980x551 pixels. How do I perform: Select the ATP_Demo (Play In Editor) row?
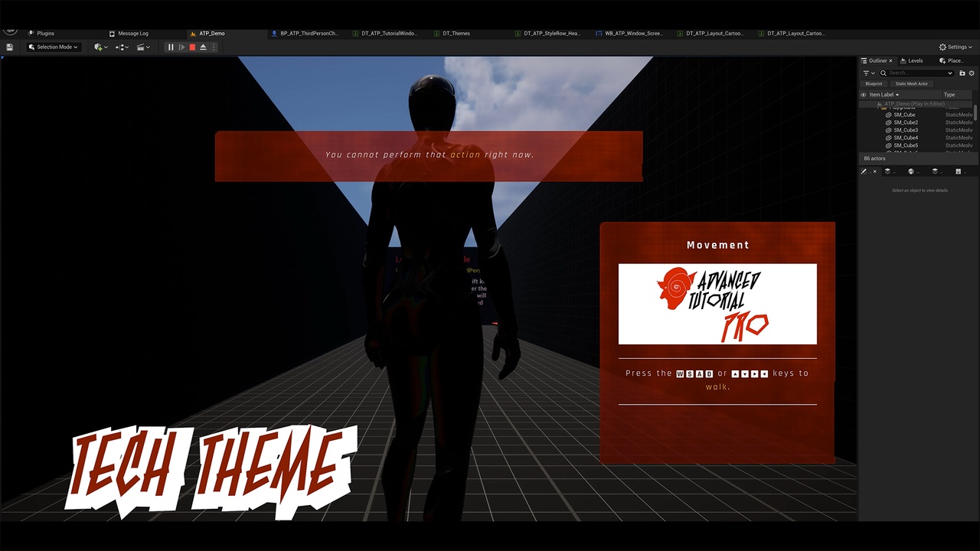(x=916, y=104)
